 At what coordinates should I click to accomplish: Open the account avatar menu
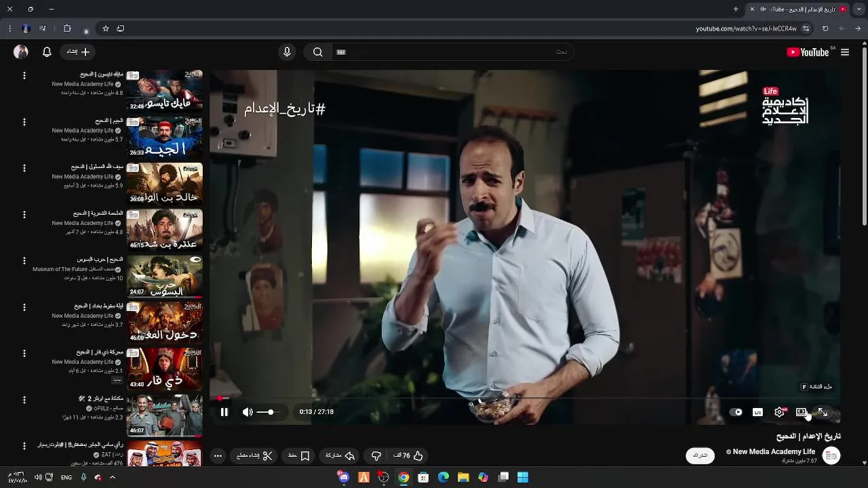click(x=21, y=52)
